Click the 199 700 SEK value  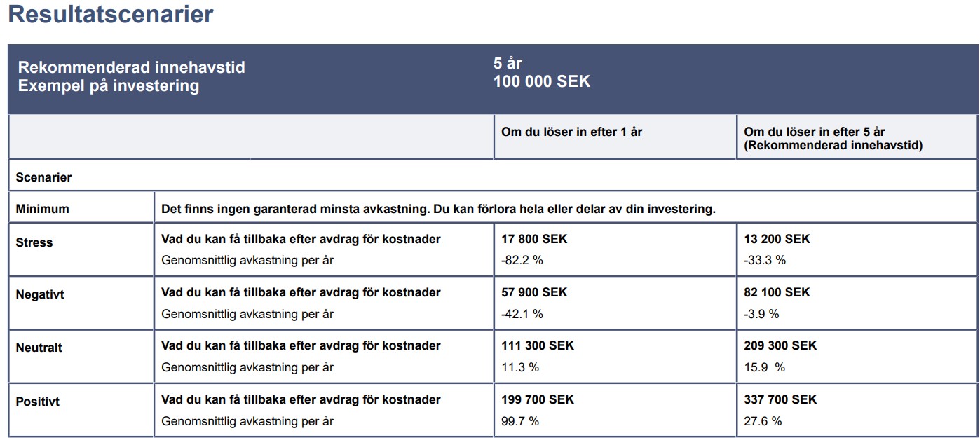538,399
